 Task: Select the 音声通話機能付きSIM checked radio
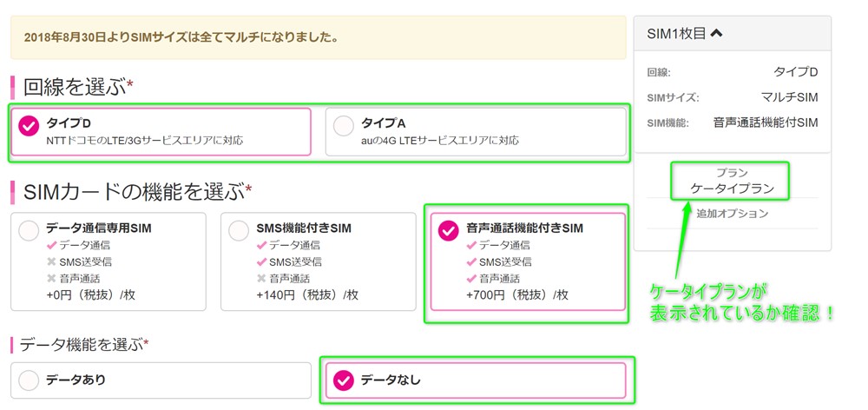(448, 230)
